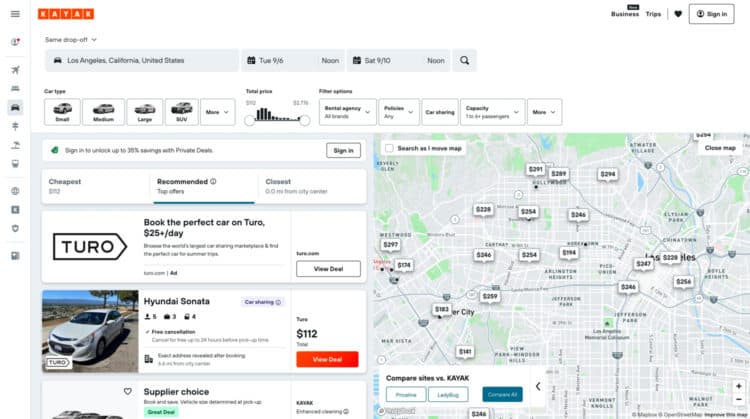Click Sign in on the Private Deals banner
This screenshot has width=750, height=419.
click(343, 150)
